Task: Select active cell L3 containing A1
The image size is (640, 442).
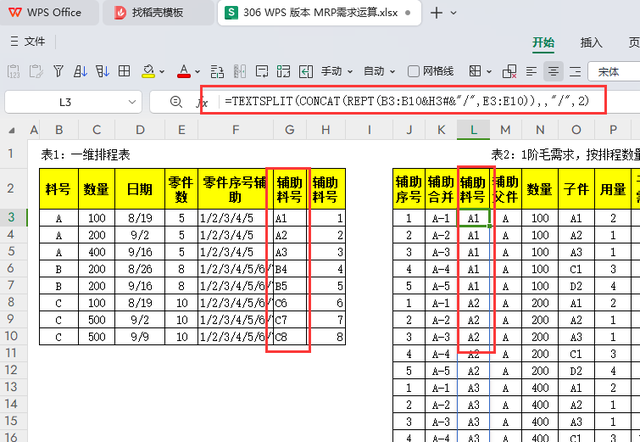Action: click(473, 218)
